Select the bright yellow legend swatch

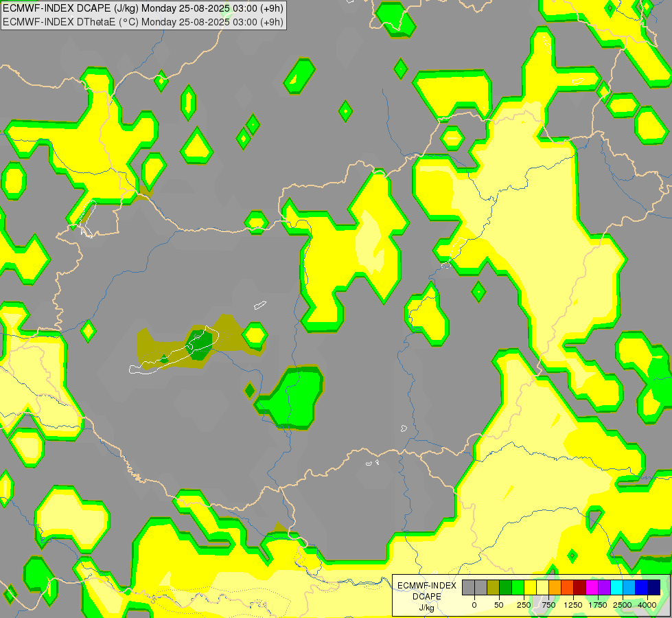tap(530, 587)
